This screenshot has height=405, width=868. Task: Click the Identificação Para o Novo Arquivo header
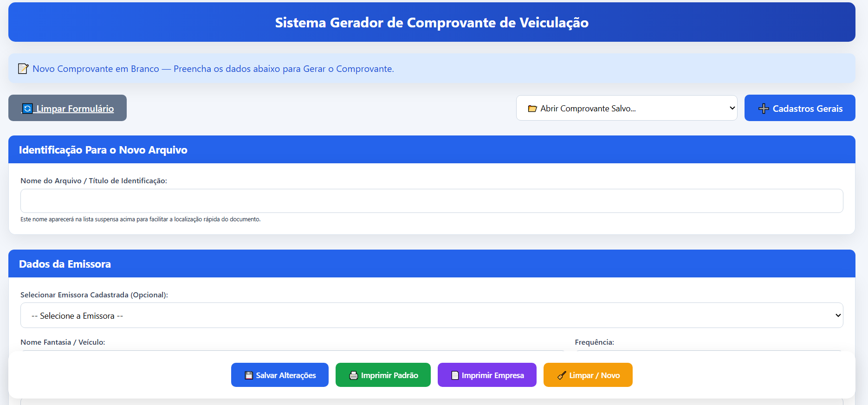pos(432,149)
